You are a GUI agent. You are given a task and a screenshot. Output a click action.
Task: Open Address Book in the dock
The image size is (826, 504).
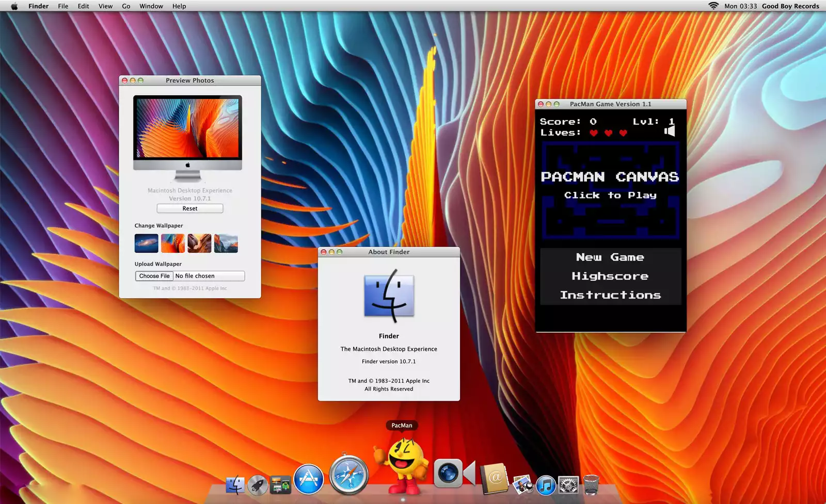494,478
